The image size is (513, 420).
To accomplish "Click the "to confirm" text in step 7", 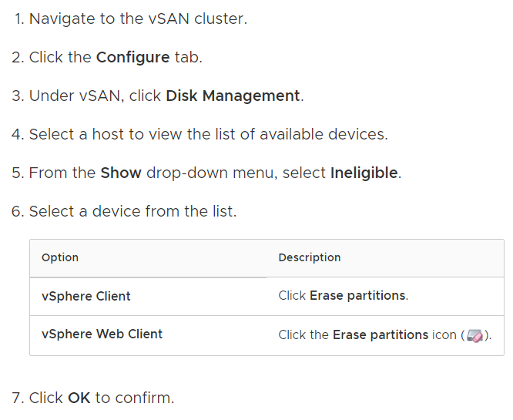I will pos(134,398).
